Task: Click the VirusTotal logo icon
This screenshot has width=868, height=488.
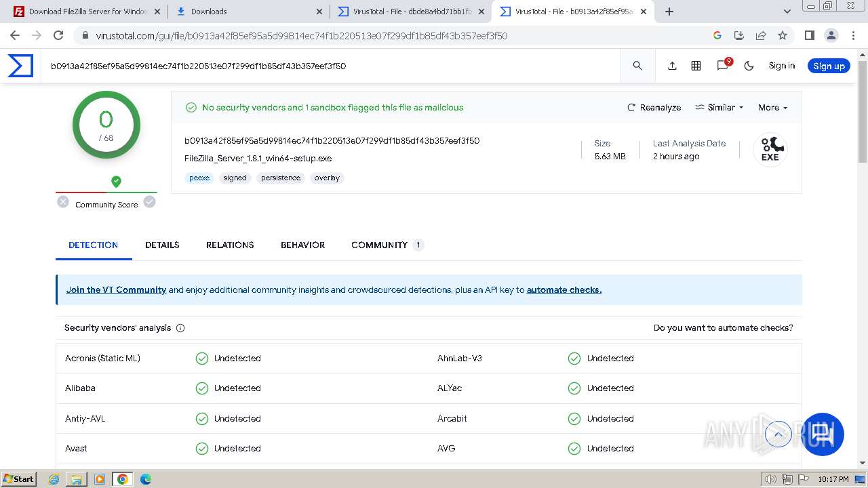Action: [20, 66]
